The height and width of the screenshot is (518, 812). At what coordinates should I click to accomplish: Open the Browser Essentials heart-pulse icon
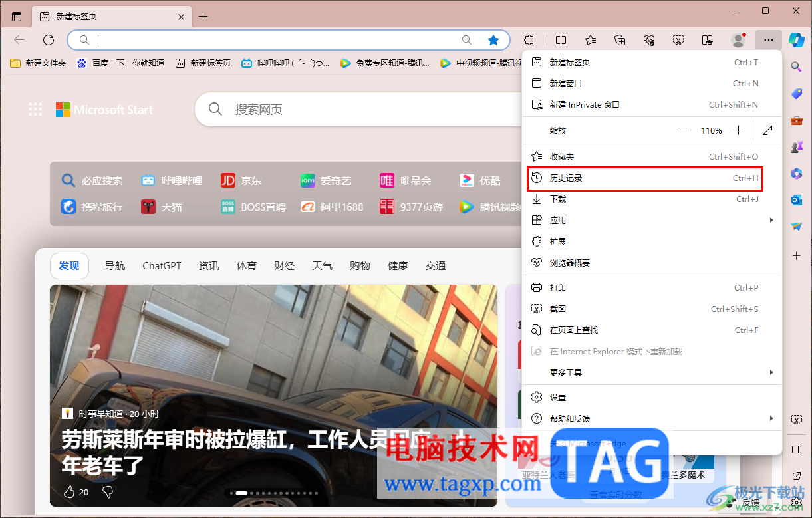(x=648, y=39)
